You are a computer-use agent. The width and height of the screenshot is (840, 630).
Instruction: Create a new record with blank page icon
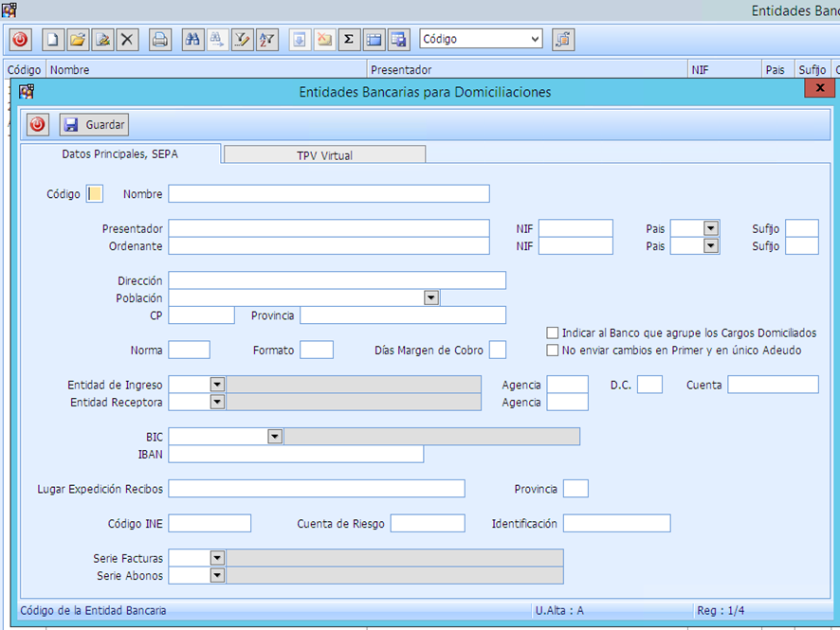(x=53, y=40)
